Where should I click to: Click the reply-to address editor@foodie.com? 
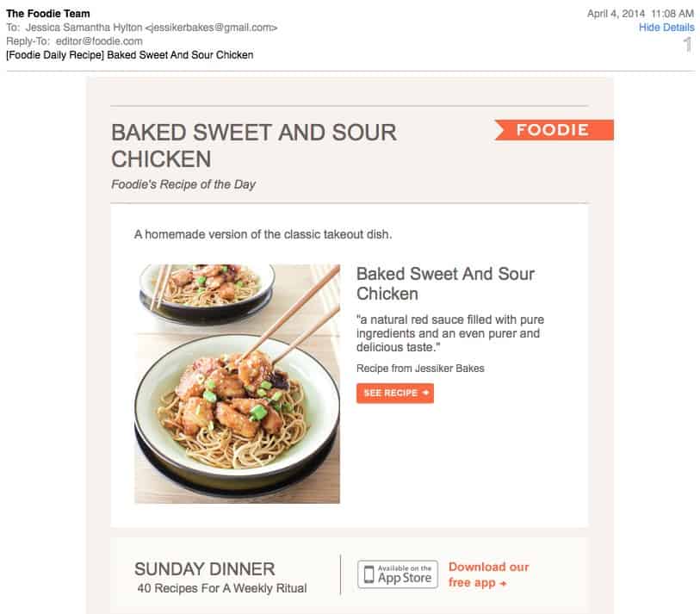click(99, 41)
